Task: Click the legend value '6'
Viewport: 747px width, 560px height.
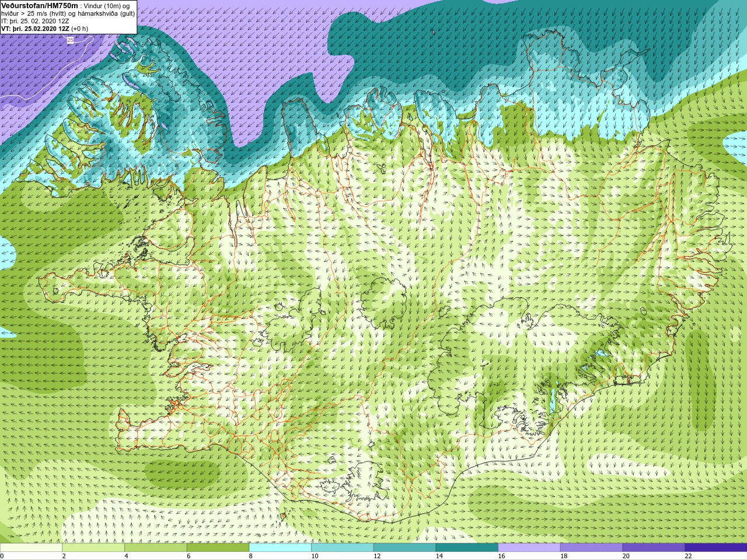Action: pos(189,556)
